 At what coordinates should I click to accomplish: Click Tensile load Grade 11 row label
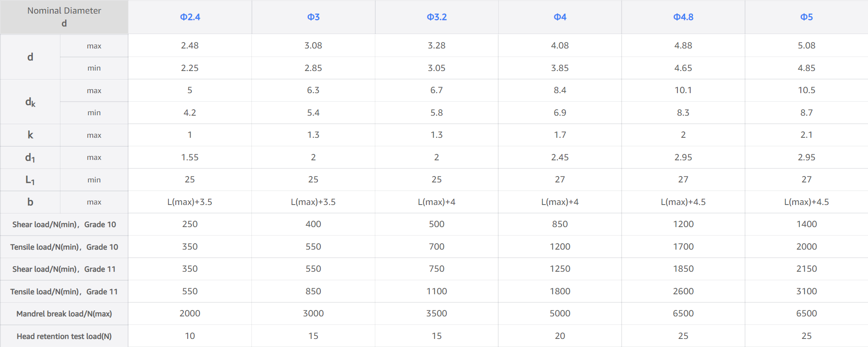[x=64, y=292]
